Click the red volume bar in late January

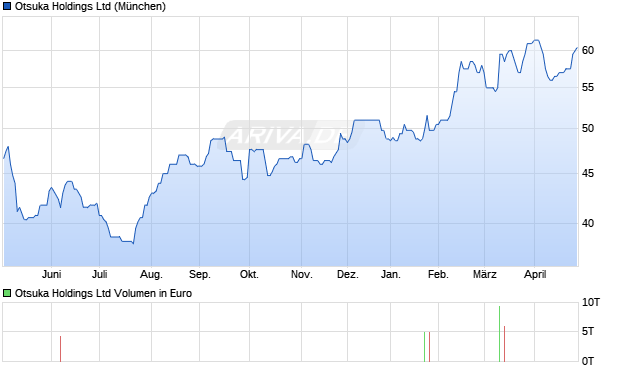pyautogui.click(x=429, y=346)
